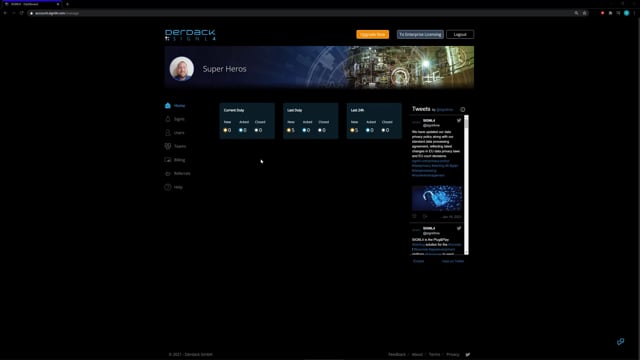This screenshot has height=360, width=640.
Task: Open the Current Duty stats card
Action: [x=247, y=121]
